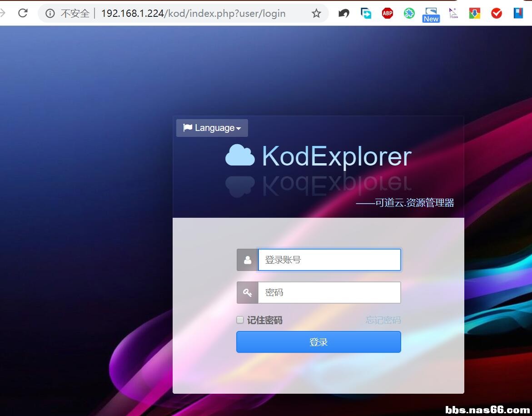Viewport: 532px width, 416px height.
Task: Click the red checkmark extension icon
Action: [497, 13]
